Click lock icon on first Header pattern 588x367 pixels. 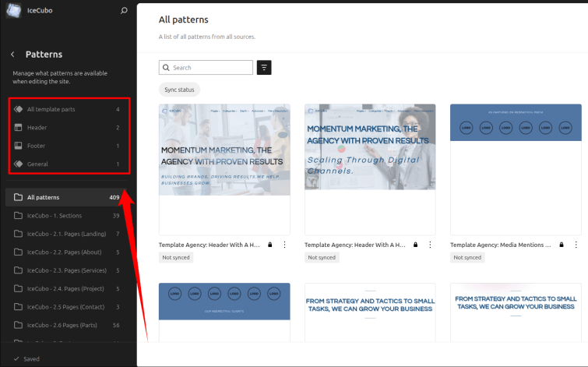pos(270,245)
